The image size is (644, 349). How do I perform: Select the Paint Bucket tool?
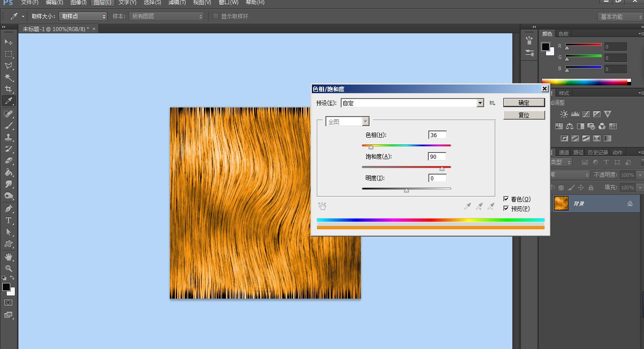9,172
